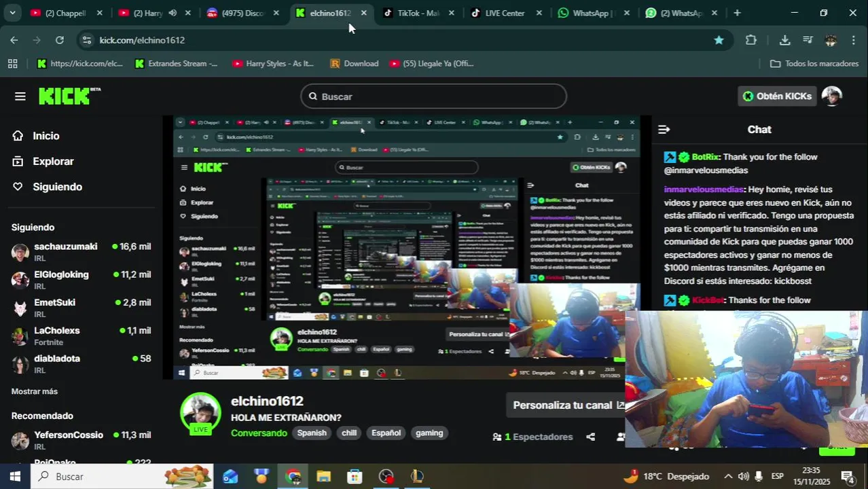Screen dimensions: 868x489
Task: Open the sachauzumaki channel
Action: tap(82, 252)
